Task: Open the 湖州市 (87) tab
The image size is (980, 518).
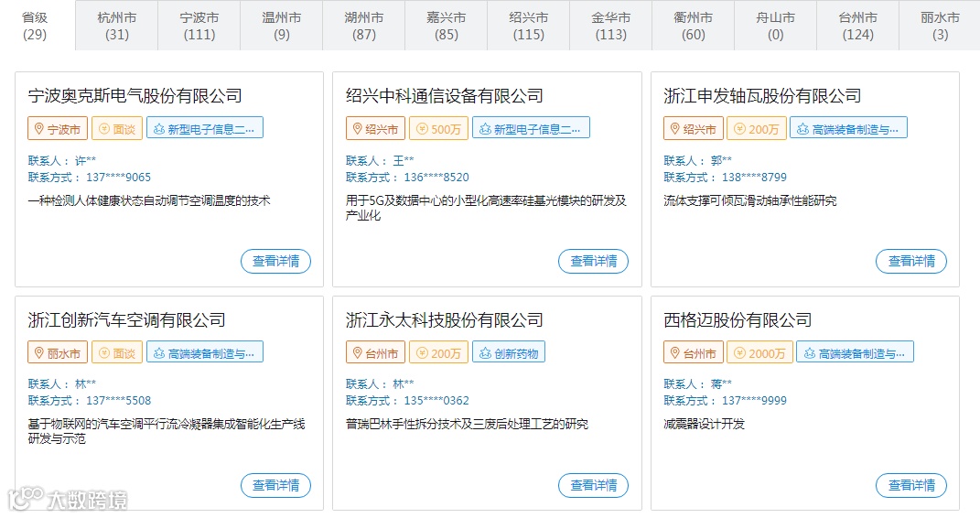Action: click(x=364, y=26)
